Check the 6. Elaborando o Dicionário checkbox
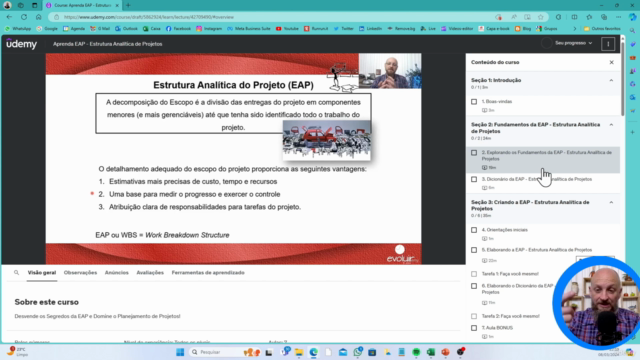 [474, 286]
